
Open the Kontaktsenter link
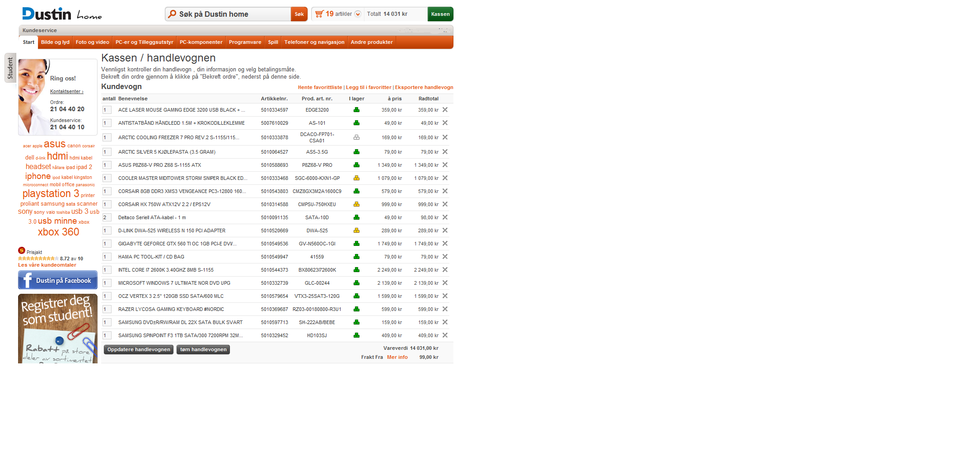pyautogui.click(x=67, y=91)
